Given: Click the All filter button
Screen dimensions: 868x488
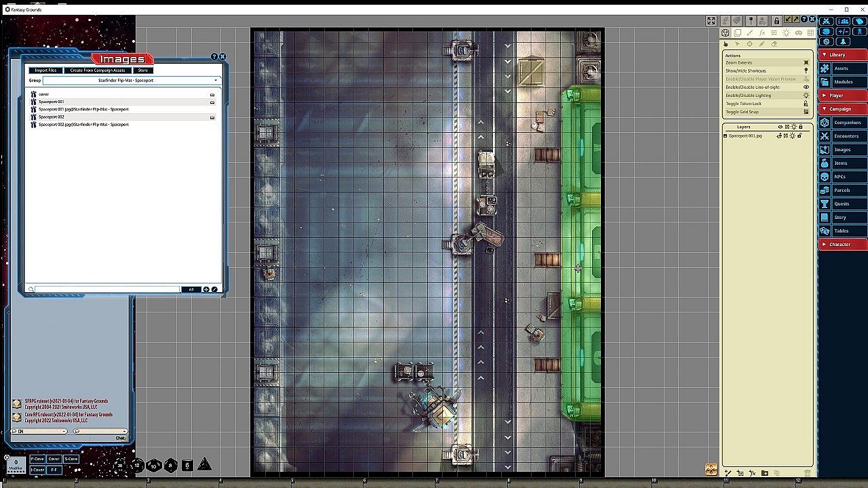Looking at the screenshot, I should coord(191,289).
